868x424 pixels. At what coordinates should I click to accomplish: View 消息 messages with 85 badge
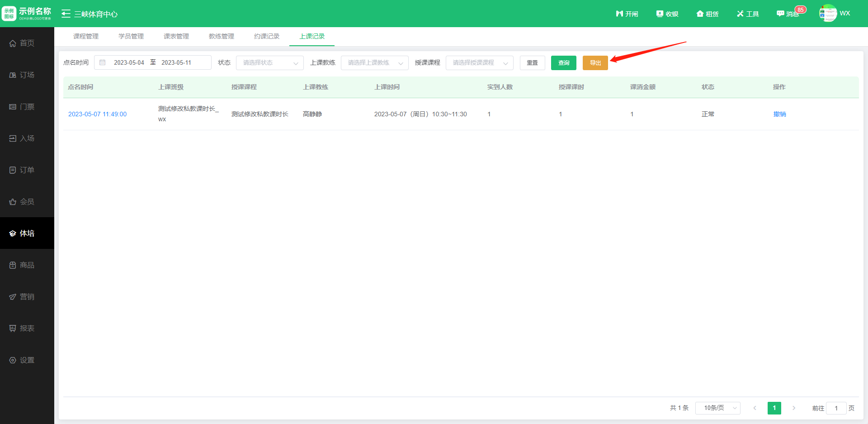[788, 14]
